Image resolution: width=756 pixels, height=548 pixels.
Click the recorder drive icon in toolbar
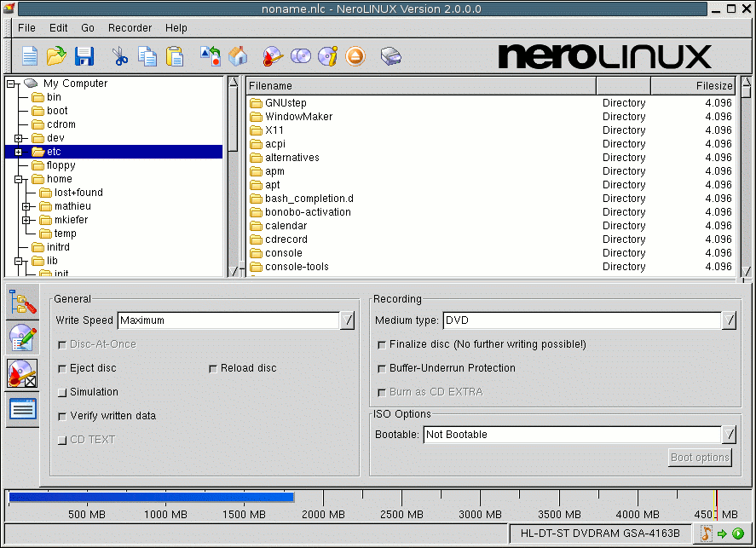(x=390, y=56)
